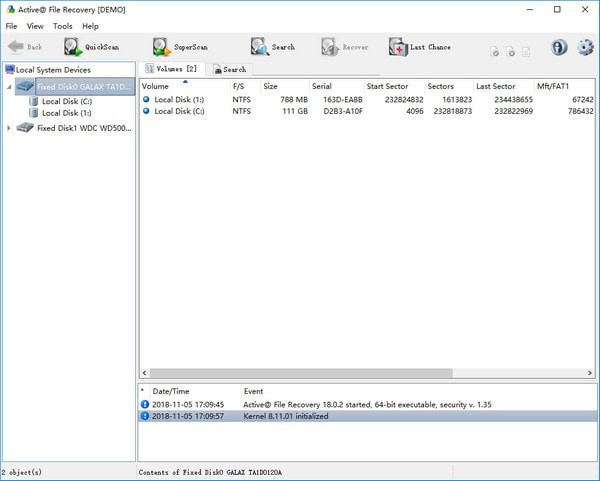This screenshot has width=600, height=481.
Task: Click the Back arrow icon
Action: (x=16, y=47)
